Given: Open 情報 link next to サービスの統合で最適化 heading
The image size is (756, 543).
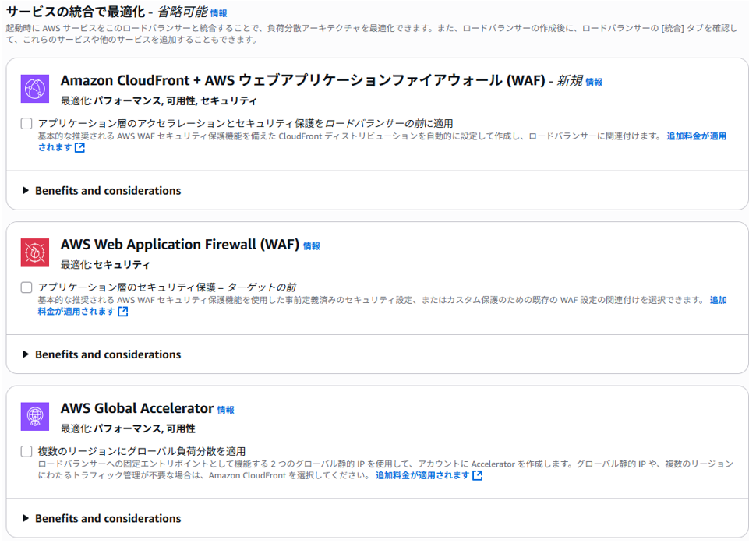Looking at the screenshot, I should pyautogui.click(x=218, y=13).
